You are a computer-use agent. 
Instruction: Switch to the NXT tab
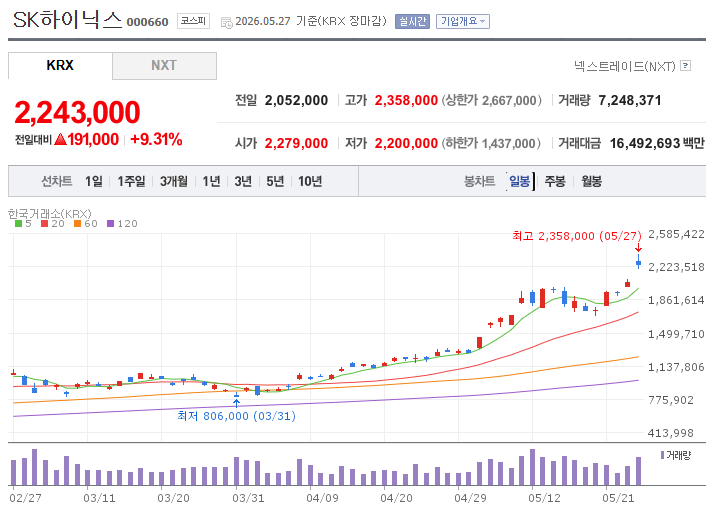coord(164,65)
